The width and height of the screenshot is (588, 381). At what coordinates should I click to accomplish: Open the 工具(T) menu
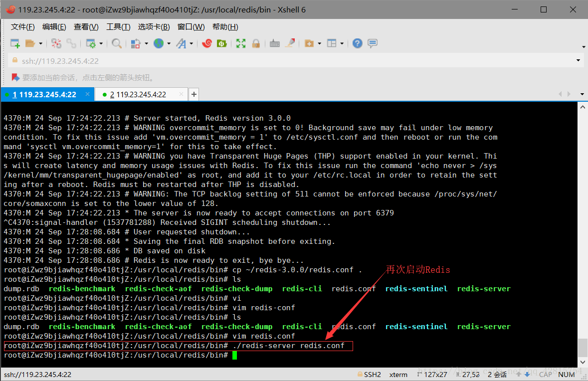tap(118, 27)
